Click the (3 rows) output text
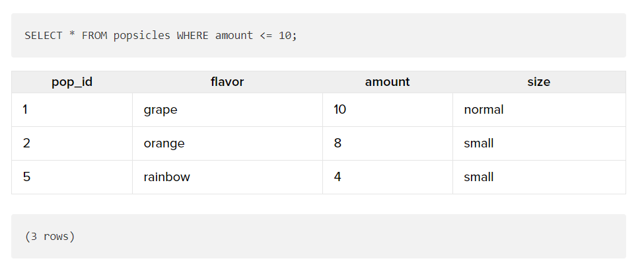This screenshot has height=275, width=644. point(50,237)
